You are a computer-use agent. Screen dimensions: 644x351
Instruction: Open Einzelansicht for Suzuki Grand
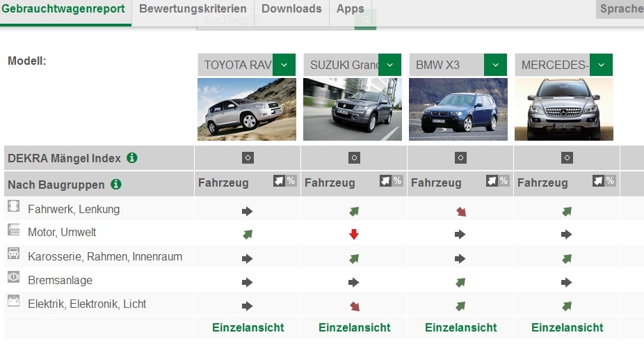pyautogui.click(x=355, y=327)
